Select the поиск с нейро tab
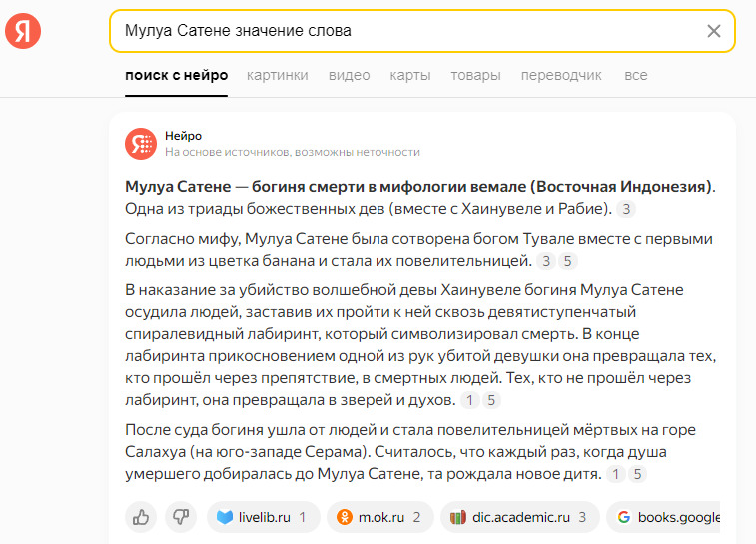This screenshot has height=544, width=756. (176, 75)
